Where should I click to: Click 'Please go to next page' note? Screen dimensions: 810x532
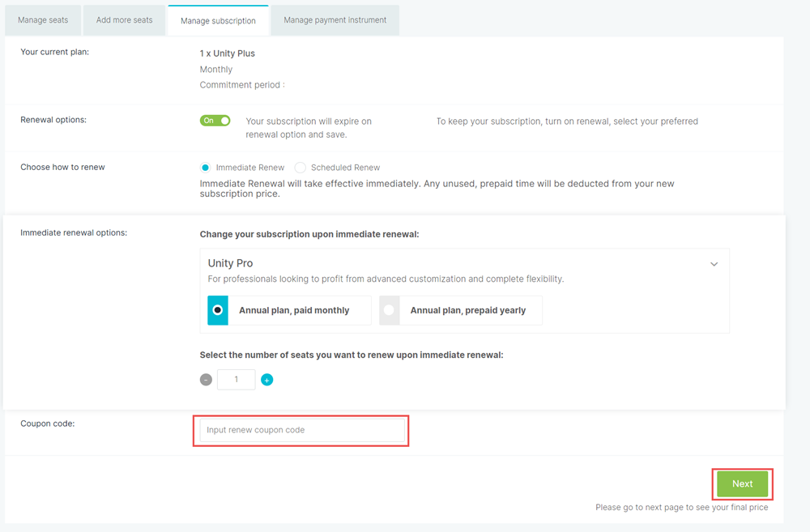click(682, 507)
